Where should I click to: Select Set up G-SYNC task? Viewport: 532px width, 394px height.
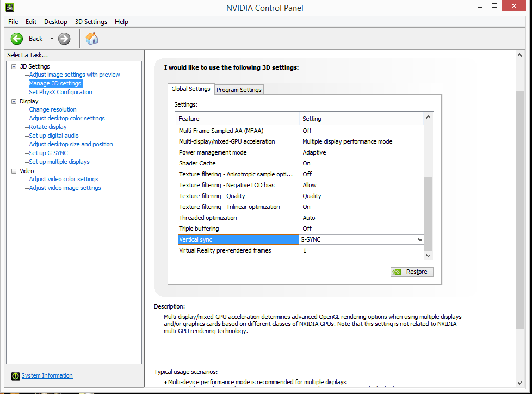pyautogui.click(x=48, y=153)
